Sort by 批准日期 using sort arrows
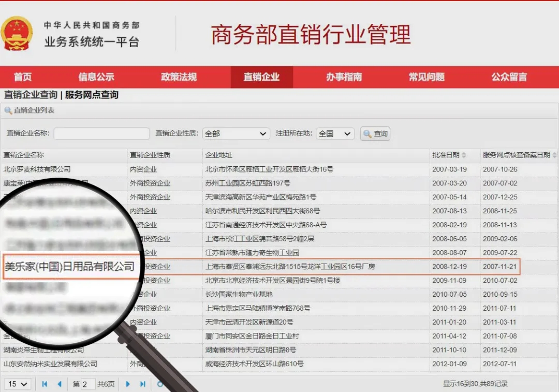Viewport: 559px width, 392px height. [464, 155]
